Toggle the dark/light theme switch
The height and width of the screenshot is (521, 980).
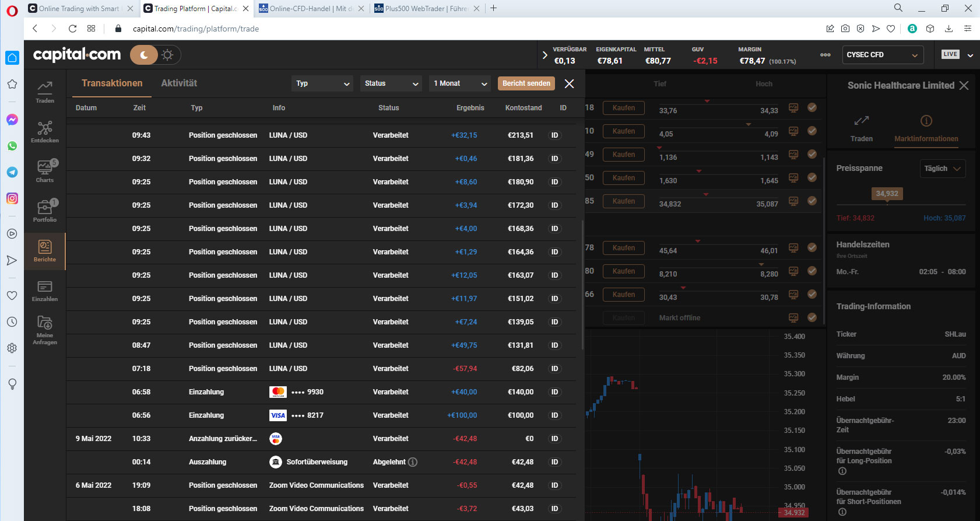[x=156, y=55]
